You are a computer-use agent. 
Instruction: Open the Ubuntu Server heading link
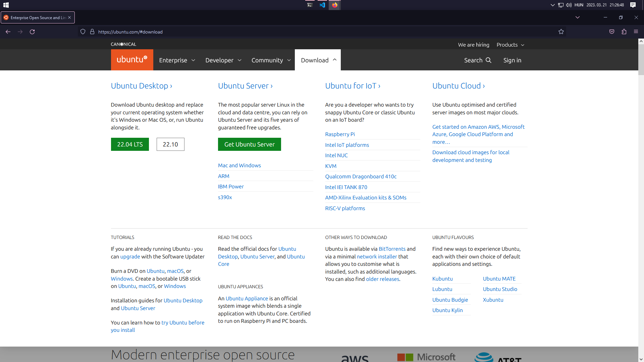(x=245, y=86)
